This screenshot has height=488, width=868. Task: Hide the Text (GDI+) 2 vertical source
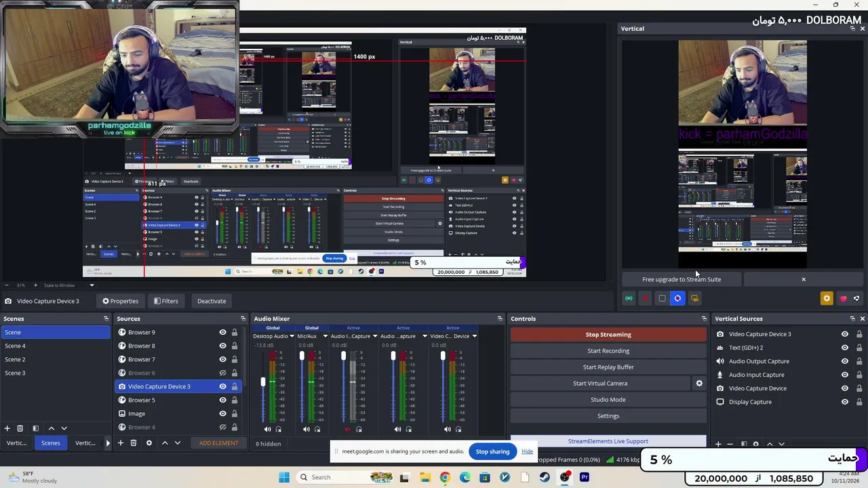(845, 348)
